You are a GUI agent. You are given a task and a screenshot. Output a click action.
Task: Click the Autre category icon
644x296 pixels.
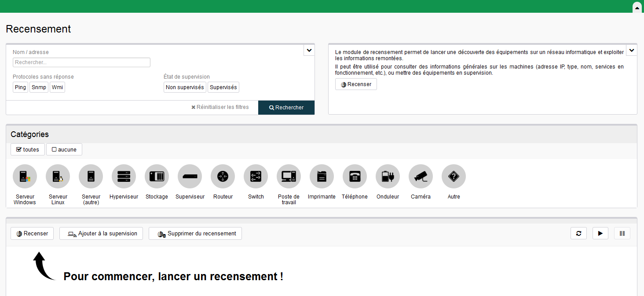[454, 177]
